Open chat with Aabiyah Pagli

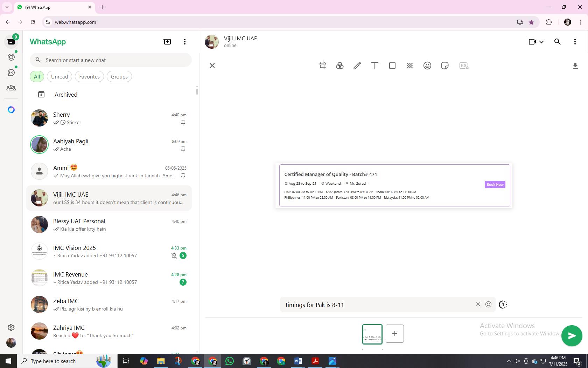[109, 145]
